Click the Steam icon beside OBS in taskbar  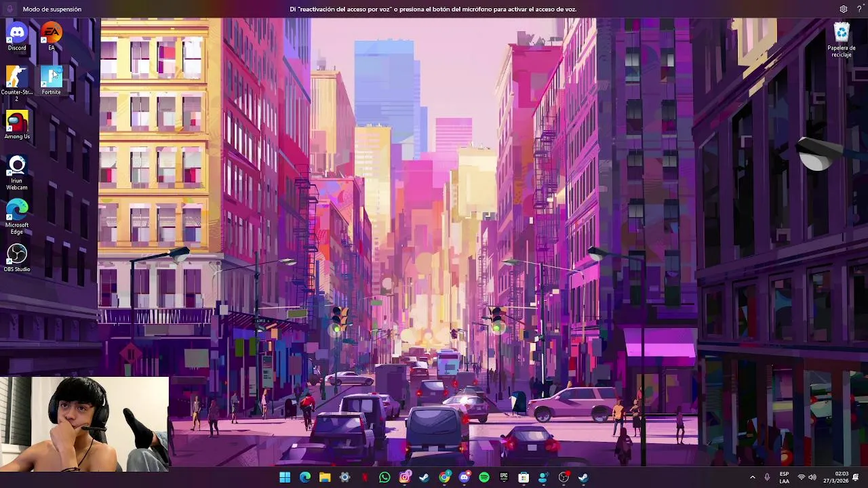pos(583,477)
